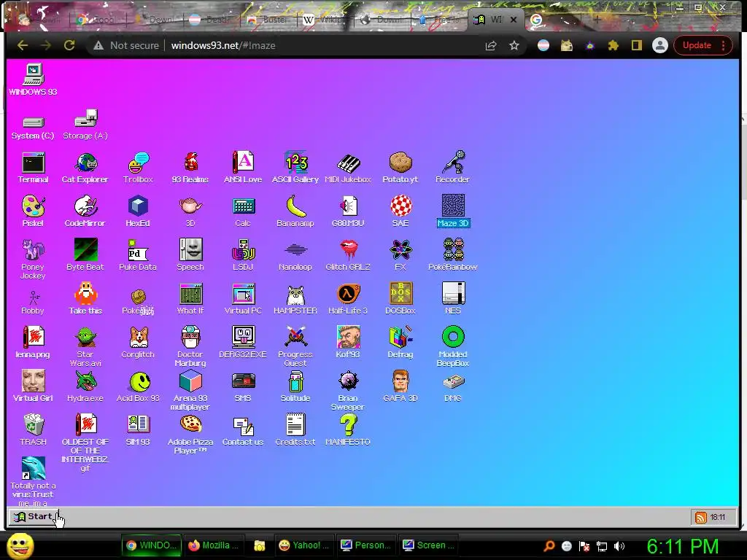
Task: Click the Share page icon
Action: click(491, 45)
